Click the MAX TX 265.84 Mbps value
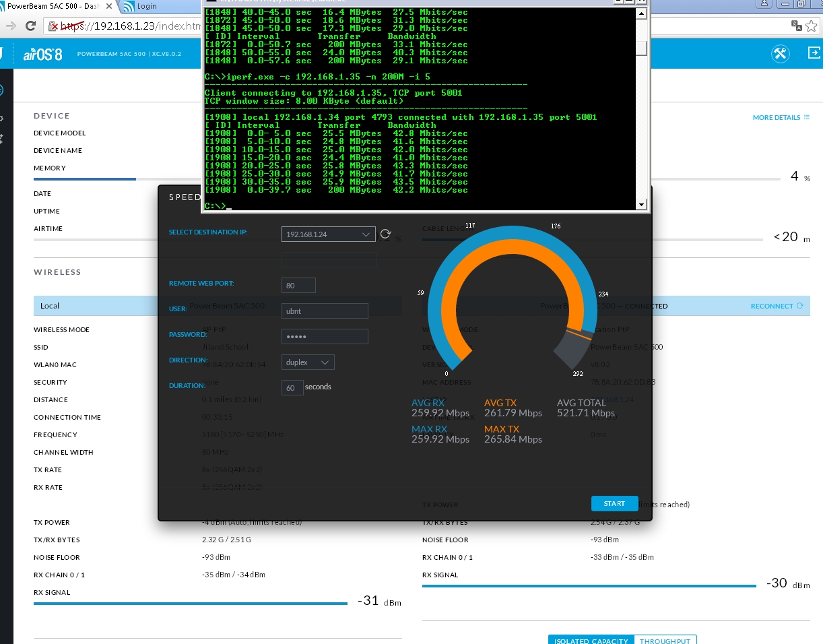Screen dimensions: 823x644 (x=513, y=439)
